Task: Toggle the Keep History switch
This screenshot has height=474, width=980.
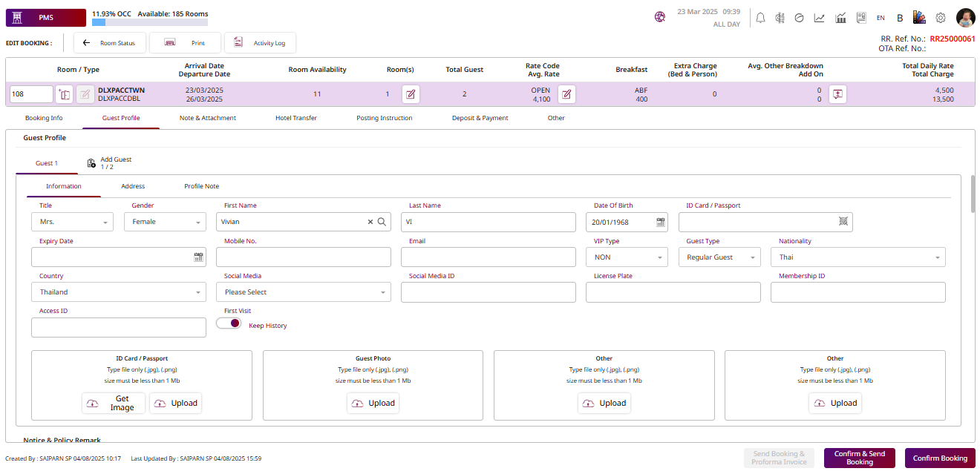Action: pos(229,323)
